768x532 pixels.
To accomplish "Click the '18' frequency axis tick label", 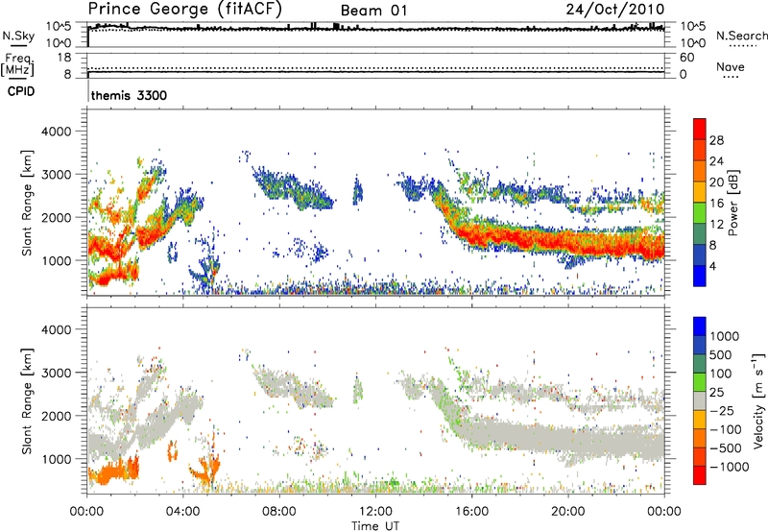I will point(64,58).
